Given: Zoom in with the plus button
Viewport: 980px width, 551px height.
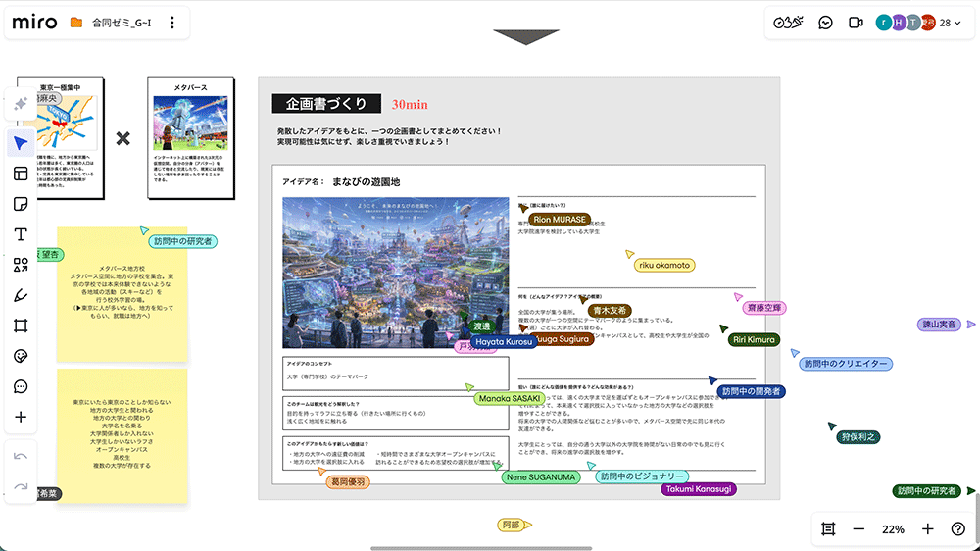Looking at the screenshot, I should (x=927, y=529).
